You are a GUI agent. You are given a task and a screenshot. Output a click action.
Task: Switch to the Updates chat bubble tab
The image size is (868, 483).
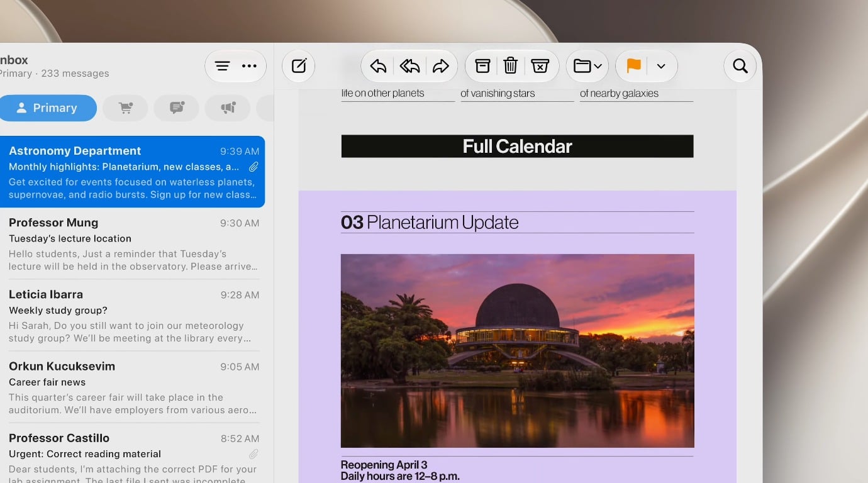177,108
